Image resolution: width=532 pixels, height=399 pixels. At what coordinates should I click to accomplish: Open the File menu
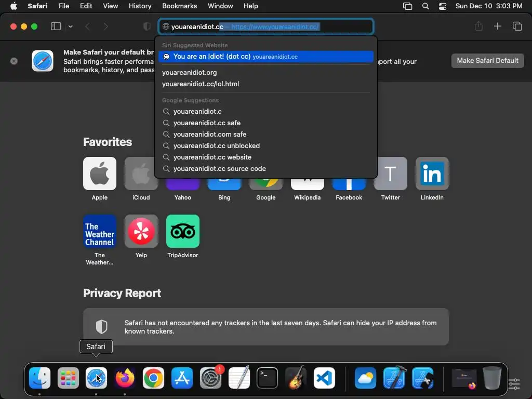tap(63, 6)
